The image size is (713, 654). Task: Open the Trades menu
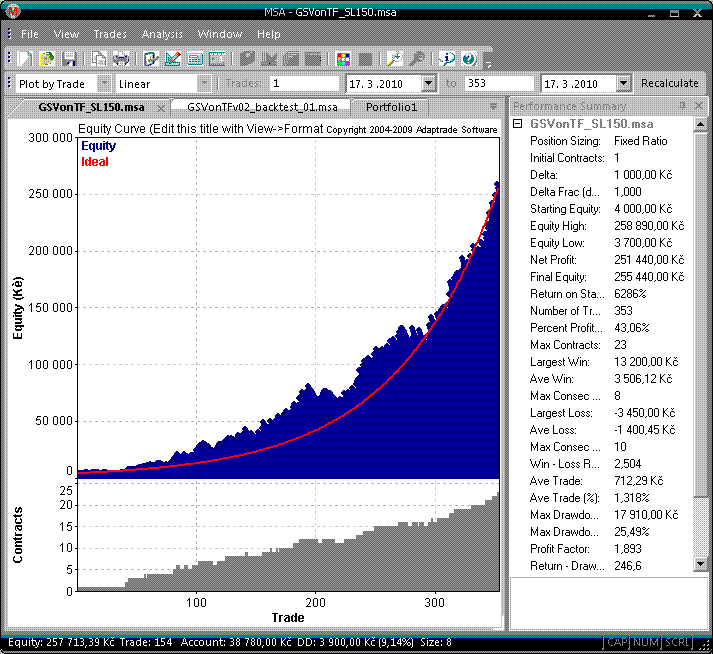tap(110, 34)
